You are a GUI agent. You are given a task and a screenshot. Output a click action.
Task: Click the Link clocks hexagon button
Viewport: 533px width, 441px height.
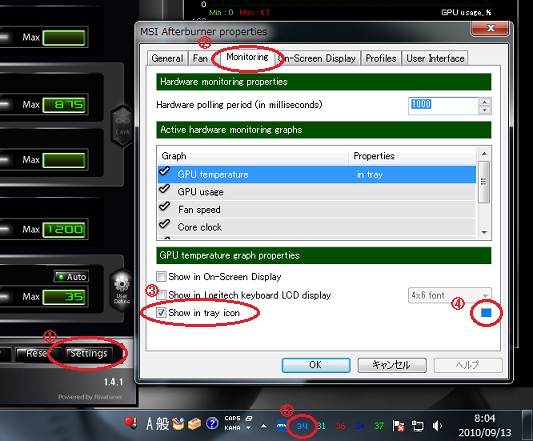point(122,125)
